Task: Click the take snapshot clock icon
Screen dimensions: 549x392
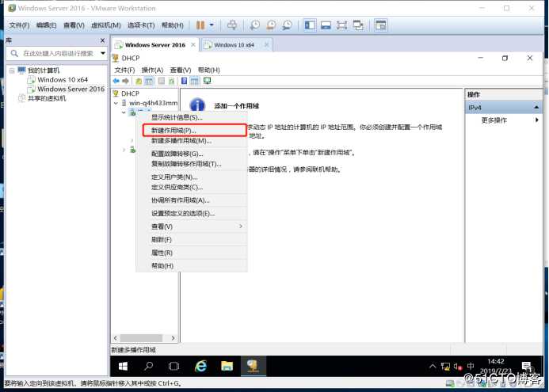Action: point(254,25)
